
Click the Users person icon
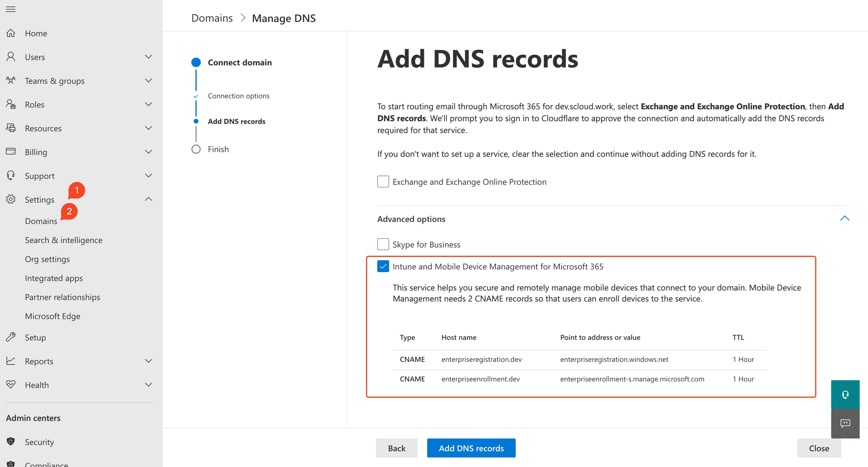[x=11, y=57]
